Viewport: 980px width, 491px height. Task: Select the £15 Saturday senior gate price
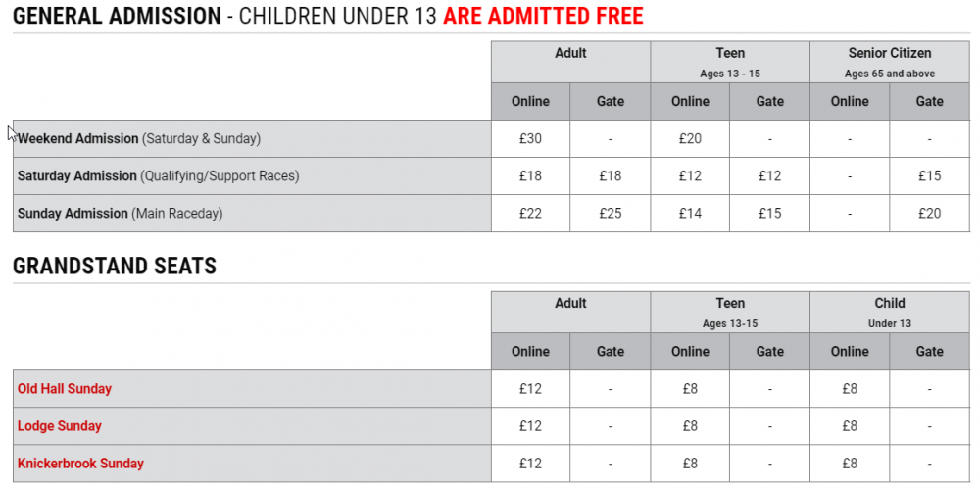pyautogui.click(x=929, y=176)
